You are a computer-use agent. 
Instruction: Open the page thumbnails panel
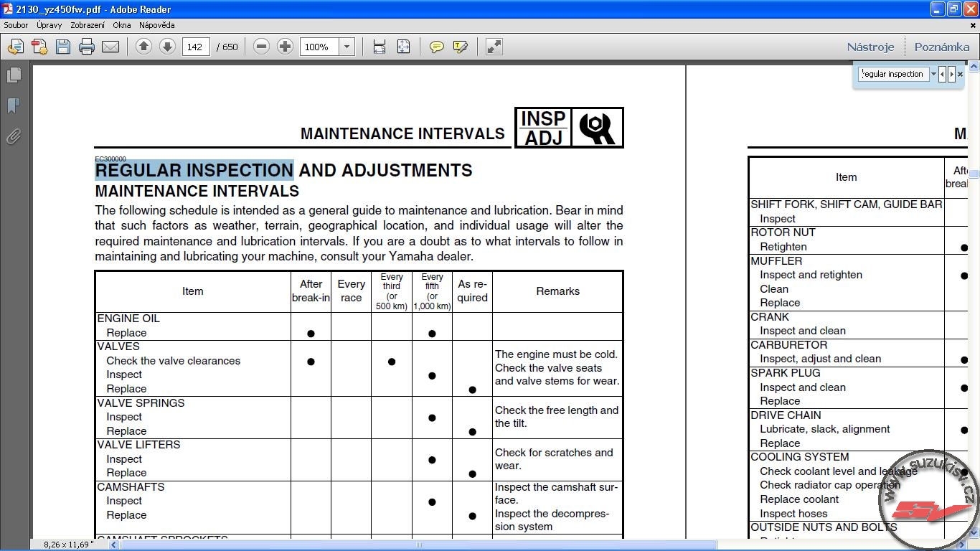pos(14,75)
